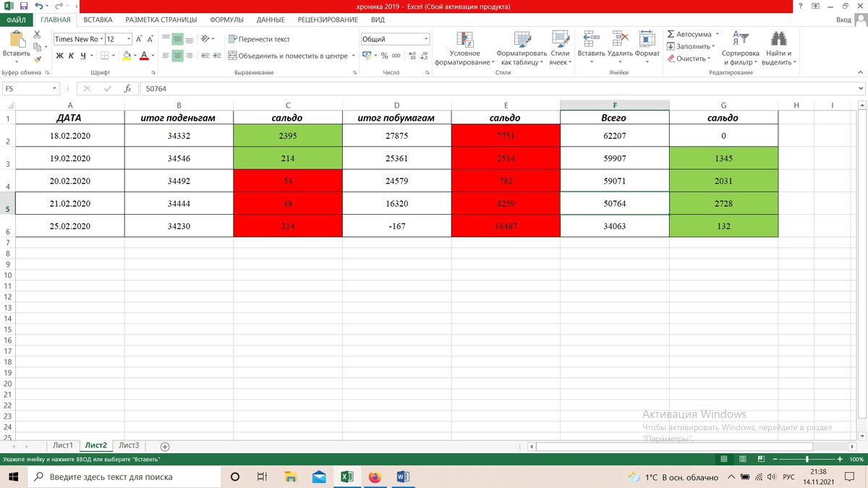
Task: Click the Save icon in quick access toolbar
Action: click(24, 6)
